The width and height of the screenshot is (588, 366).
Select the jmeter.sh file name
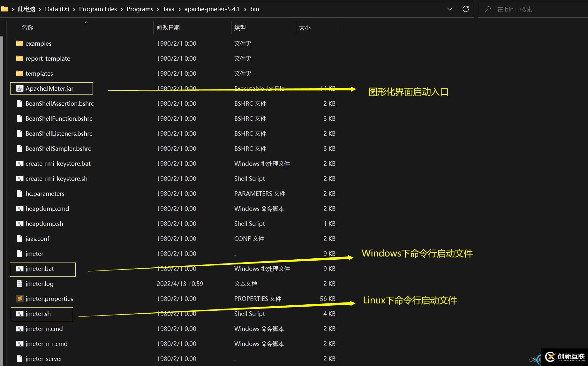tap(38, 314)
